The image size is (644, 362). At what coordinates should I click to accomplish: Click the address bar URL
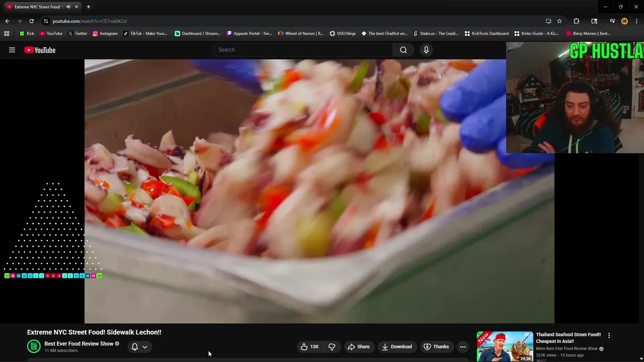click(90, 21)
